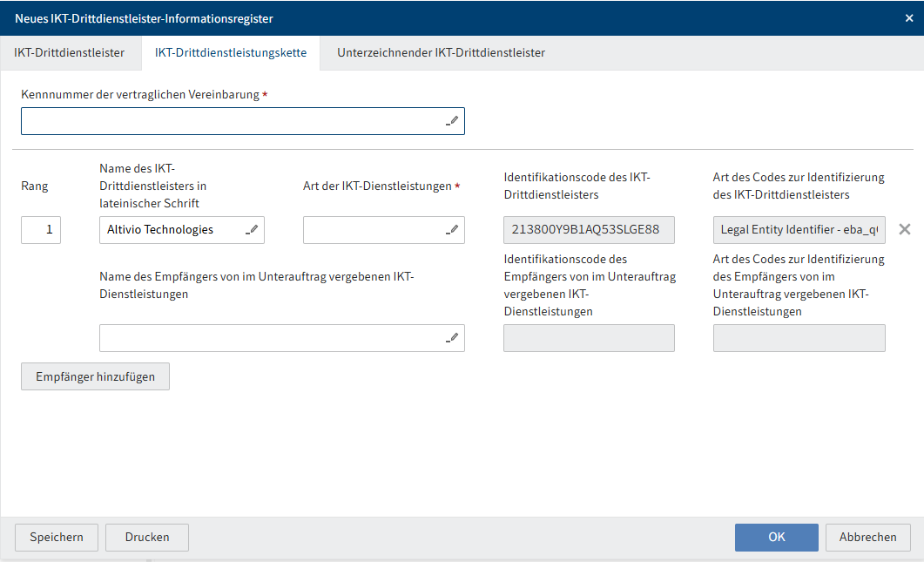Open the Art der IKT-Dienstleistungen selection field
924x562 pixels.
click(x=374, y=229)
